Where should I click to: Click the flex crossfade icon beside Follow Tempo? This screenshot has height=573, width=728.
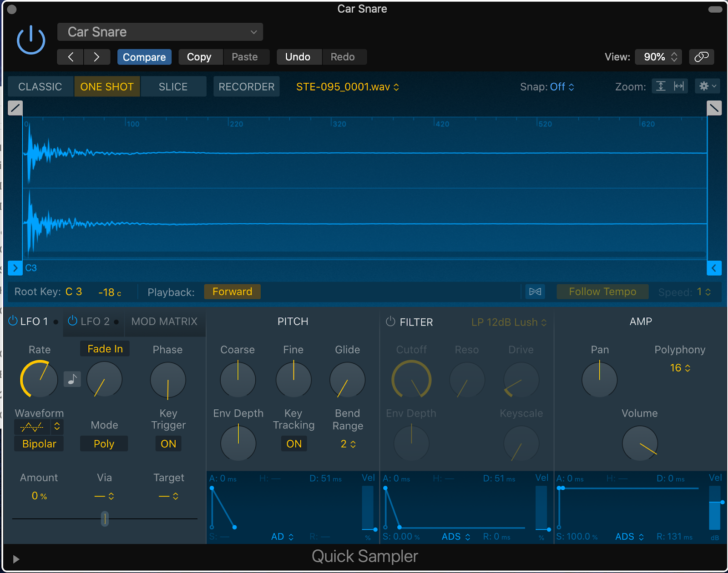pyautogui.click(x=535, y=292)
